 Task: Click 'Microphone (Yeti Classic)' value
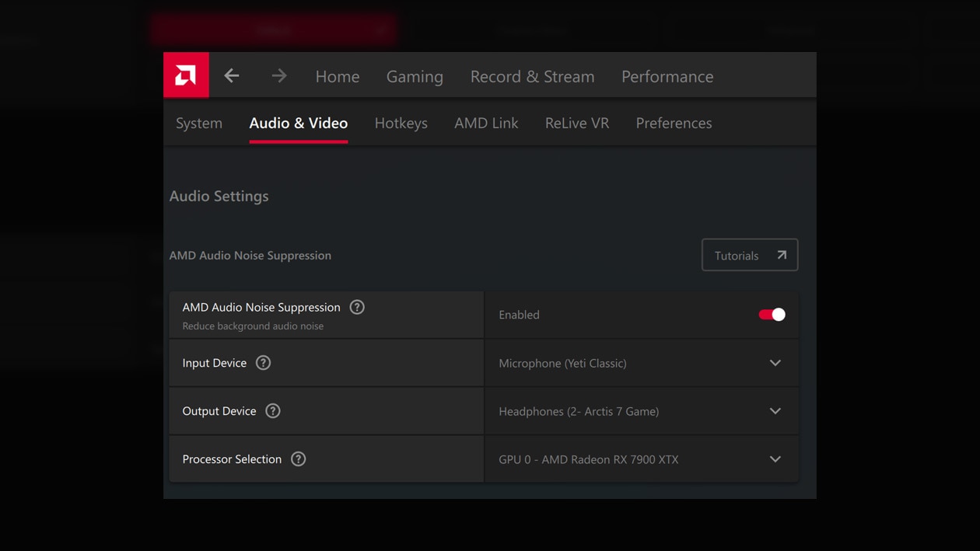[562, 363]
